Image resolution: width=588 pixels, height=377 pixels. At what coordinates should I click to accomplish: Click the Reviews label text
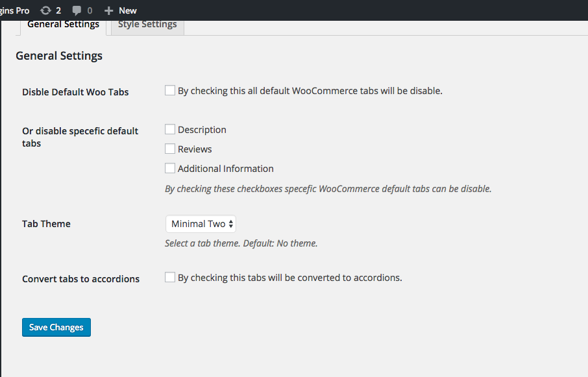(x=195, y=149)
